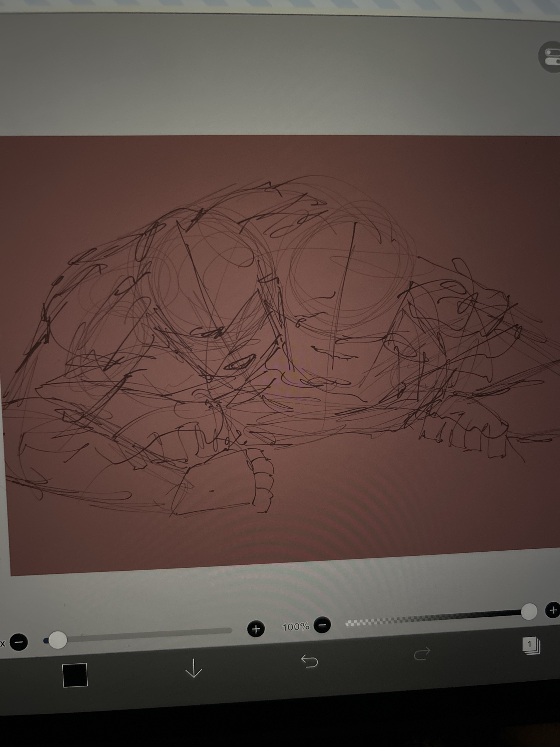The height and width of the screenshot is (747, 560).
Task: Open the layers panel showing 1
Action: tap(531, 645)
